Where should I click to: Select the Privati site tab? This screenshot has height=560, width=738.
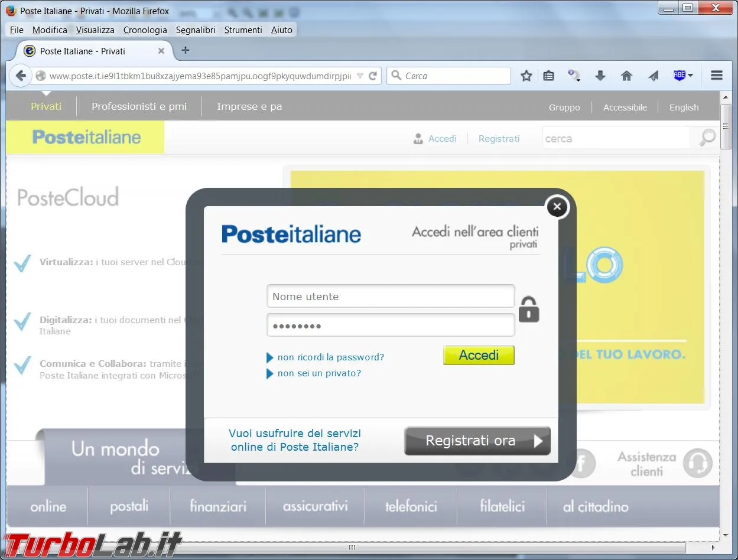tap(46, 106)
